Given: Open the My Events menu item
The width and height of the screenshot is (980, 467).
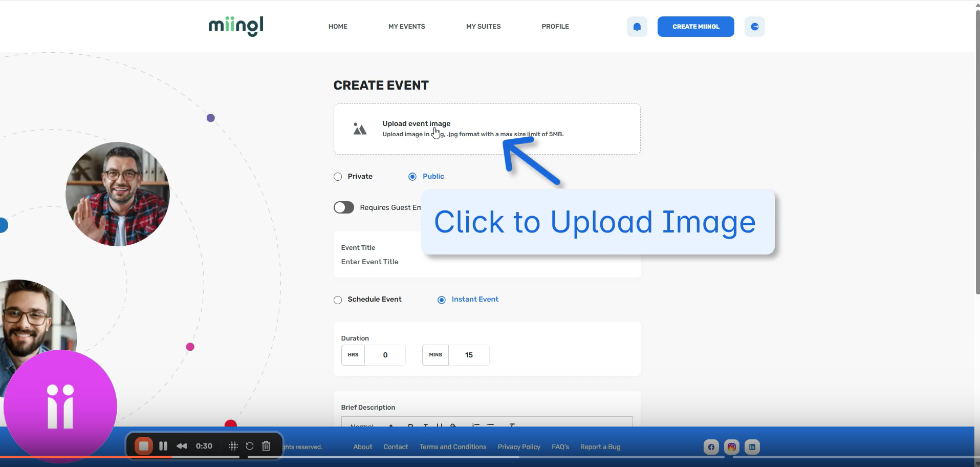Looking at the screenshot, I should tap(406, 27).
